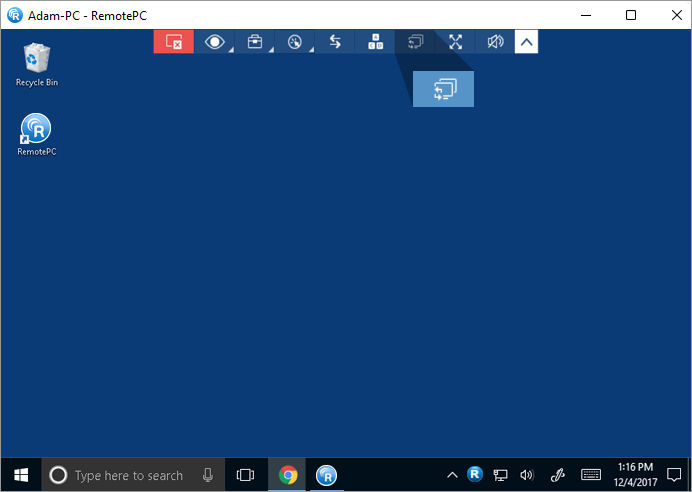Image resolution: width=692 pixels, height=492 pixels.
Task: Select the highlighted switch-monitor popup button
Action: point(443,89)
